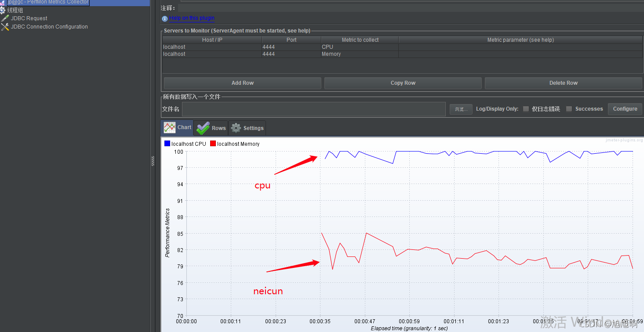Screen dimensions: 644x332
Task: Click the Copy Row button
Action: click(403, 83)
